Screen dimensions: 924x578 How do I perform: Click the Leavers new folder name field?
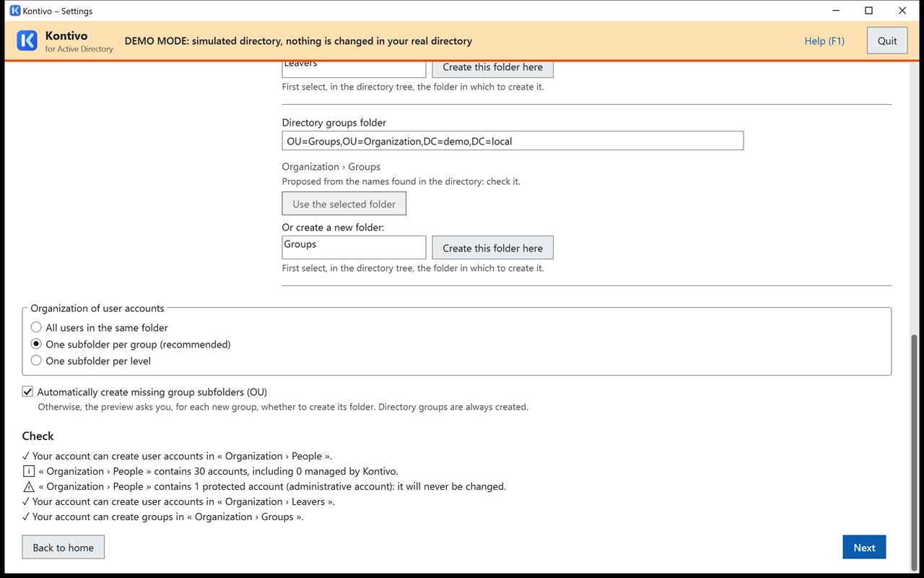click(354, 68)
